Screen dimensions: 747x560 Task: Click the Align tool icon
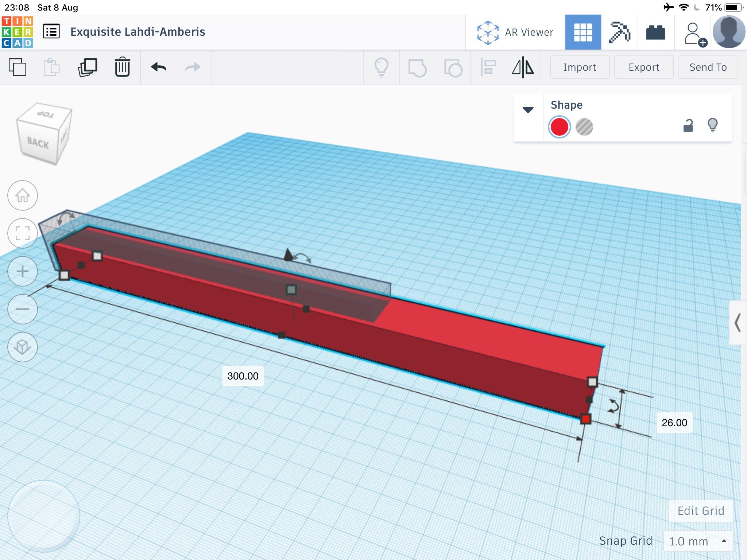488,67
